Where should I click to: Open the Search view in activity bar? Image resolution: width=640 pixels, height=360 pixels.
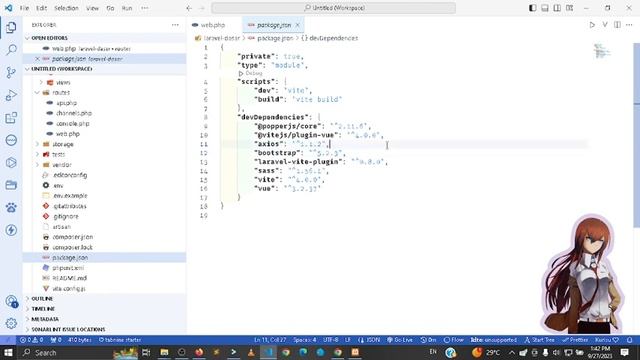tap(11, 50)
